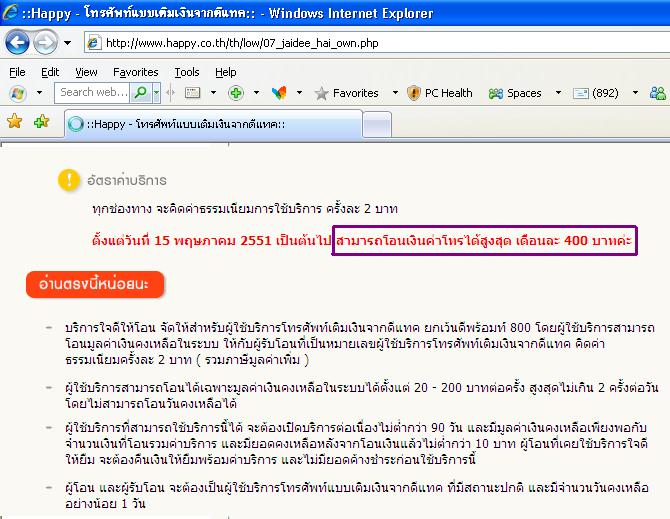Image resolution: width=670 pixels, height=519 pixels.
Task: Click the paragraph beginning บริการใจดีให้โอน
Action: pyautogui.click(x=360, y=344)
